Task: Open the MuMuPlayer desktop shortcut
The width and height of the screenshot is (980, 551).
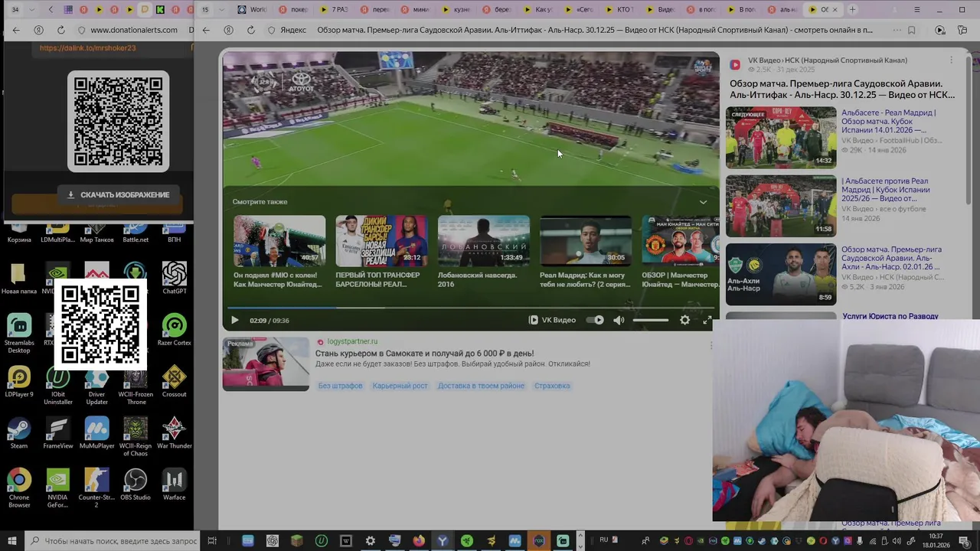Action: 96,432
